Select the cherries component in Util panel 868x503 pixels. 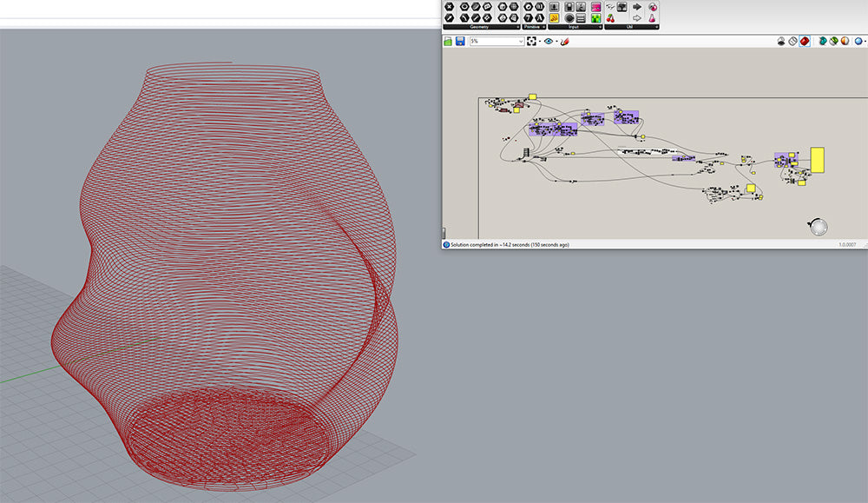pos(610,17)
